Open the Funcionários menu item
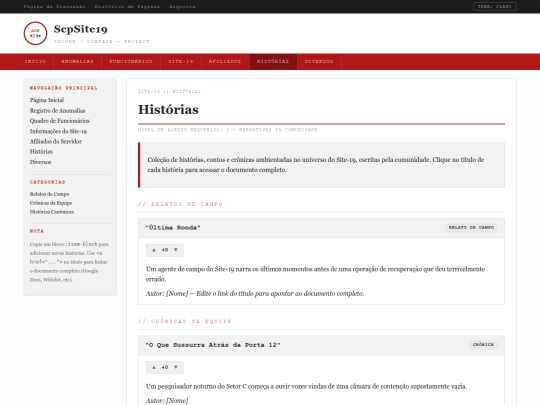This screenshot has height=405, width=540. [x=131, y=62]
